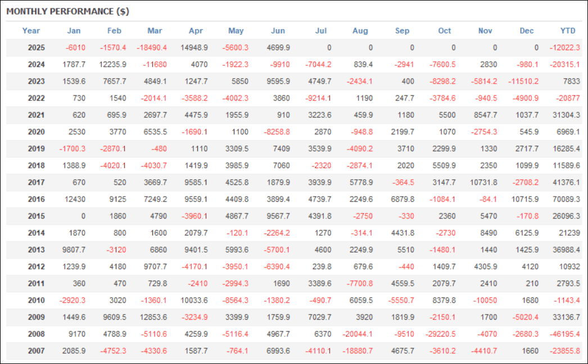Click the Feb column header
The image size is (588, 364).
[114, 31]
